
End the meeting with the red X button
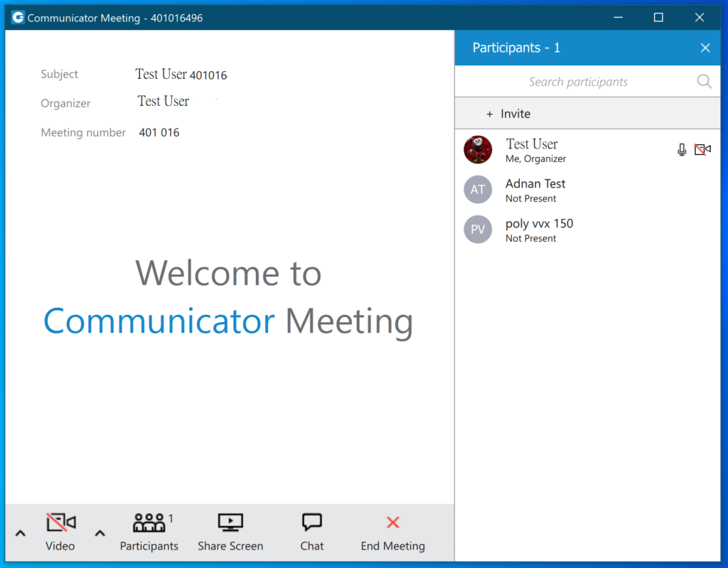point(392,532)
